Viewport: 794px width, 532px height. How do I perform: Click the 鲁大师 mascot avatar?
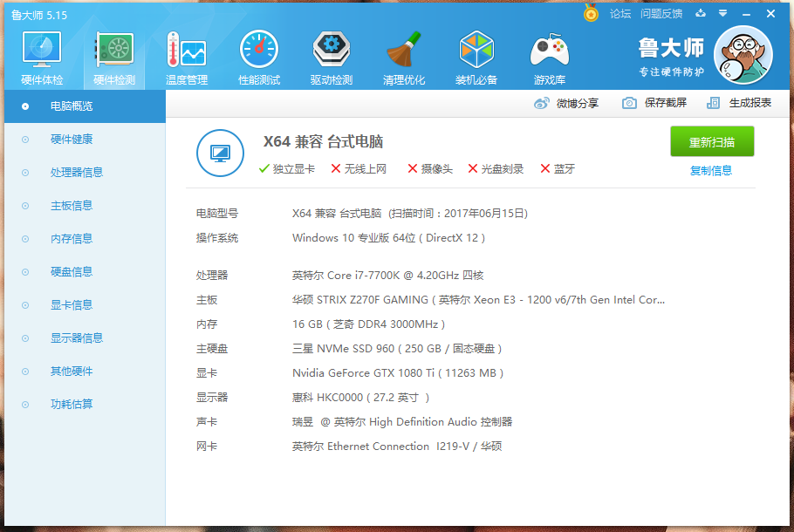(x=743, y=55)
